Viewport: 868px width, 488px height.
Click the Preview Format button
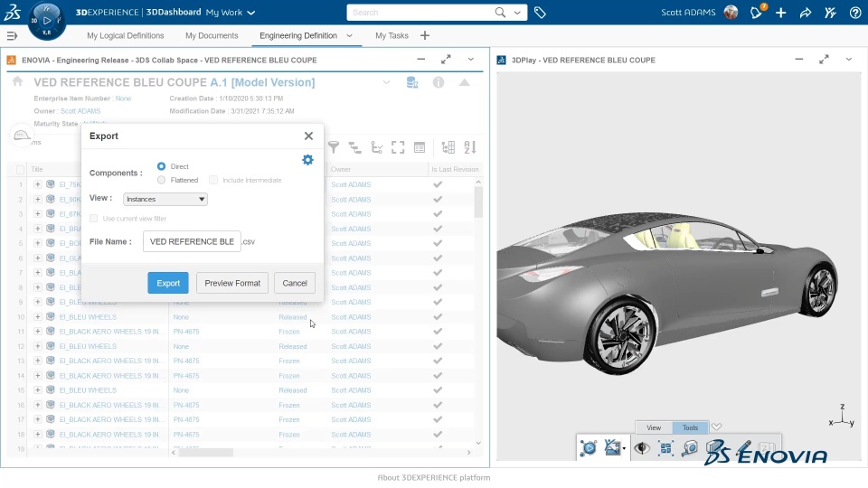click(x=232, y=283)
